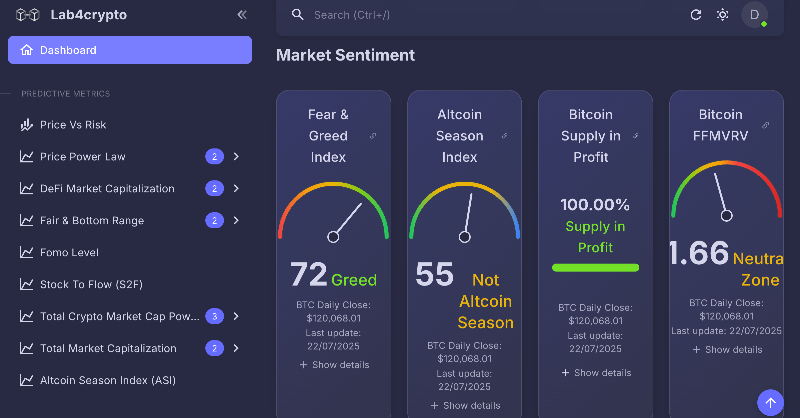Click the PREDICTIVE METRICS section label

pyautogui.click(x=65, y=94)
